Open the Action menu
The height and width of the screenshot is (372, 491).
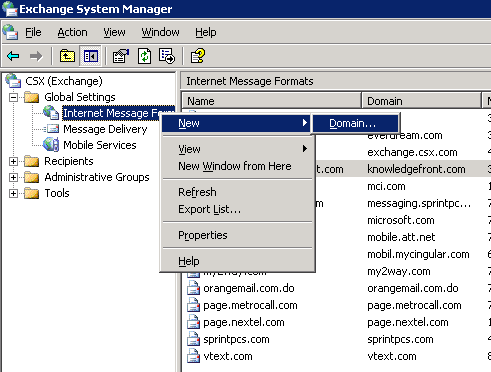point(72,32)
